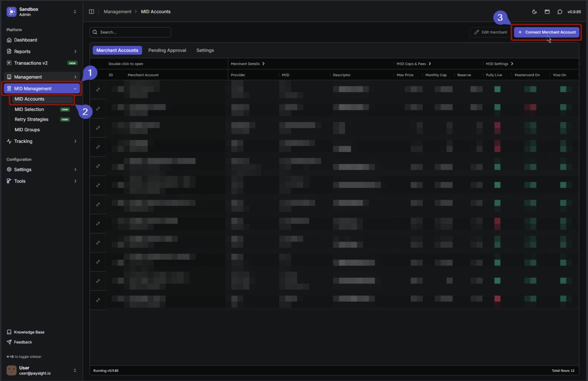
Task: Open the Sandbox Admin workspace switcher
Action: point(75,12)
